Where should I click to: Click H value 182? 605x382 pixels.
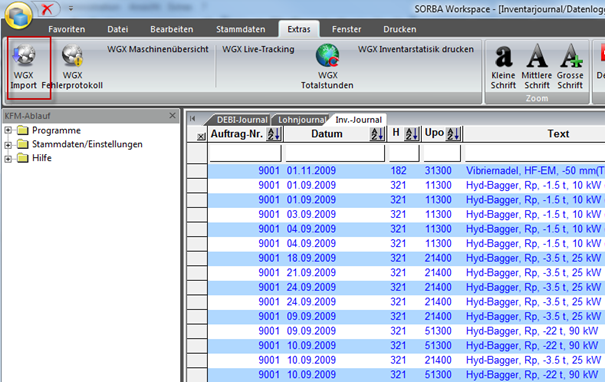(398, 171)
